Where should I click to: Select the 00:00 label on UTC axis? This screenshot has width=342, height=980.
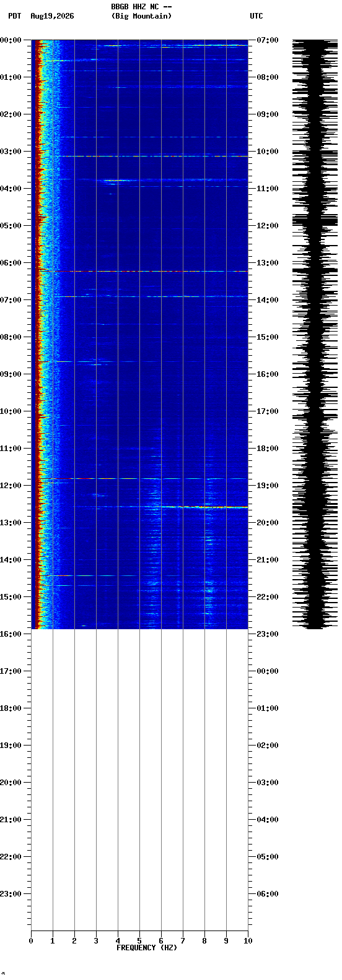tap(267, 671)
